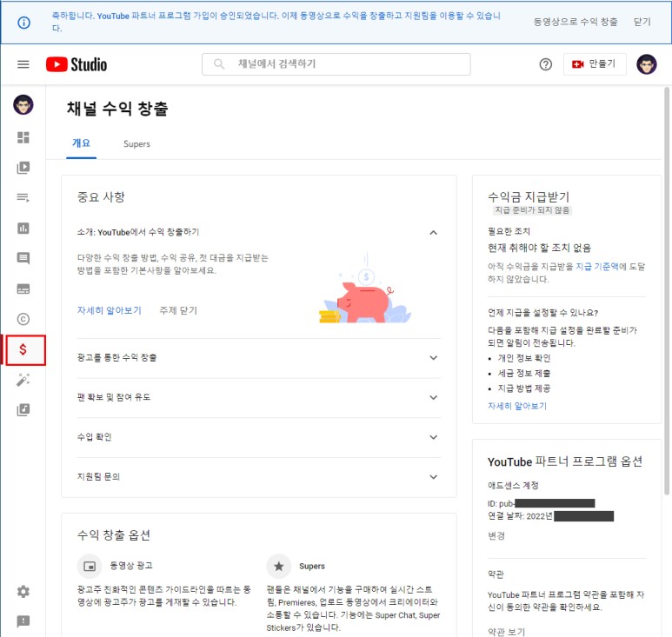Switch to the 개요 tab
The image size is (672, 637).
[82, 143]
